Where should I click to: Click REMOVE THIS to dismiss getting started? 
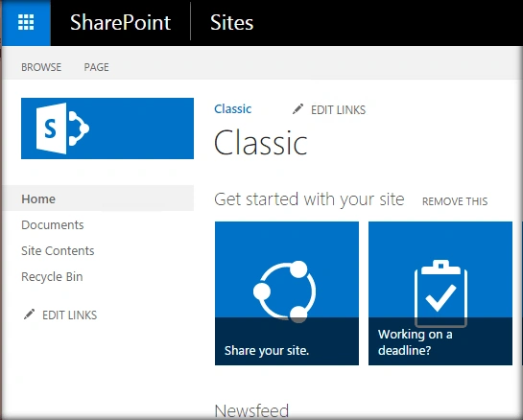(x=455, y=201)
